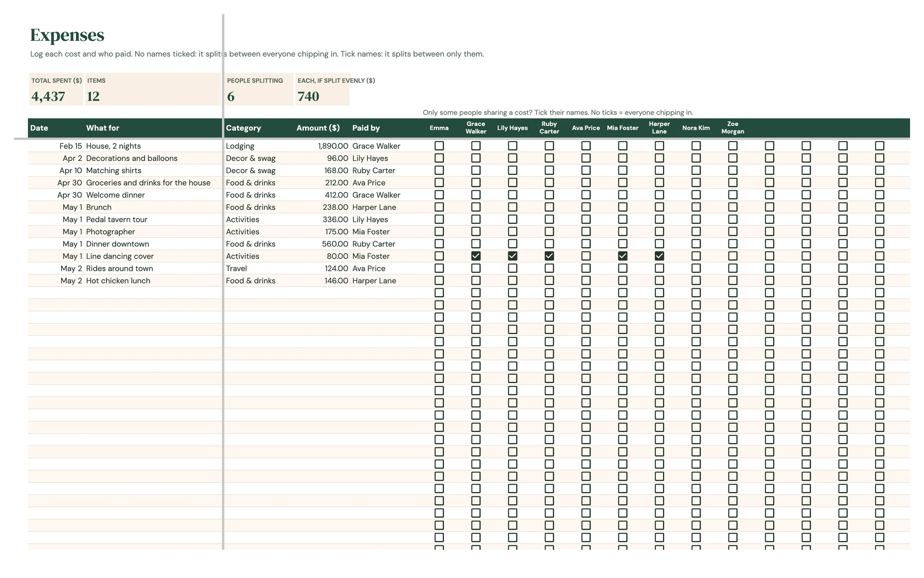Tick Grace Walker for House, 2 nights
924x578 pixels.
point(476,146)
